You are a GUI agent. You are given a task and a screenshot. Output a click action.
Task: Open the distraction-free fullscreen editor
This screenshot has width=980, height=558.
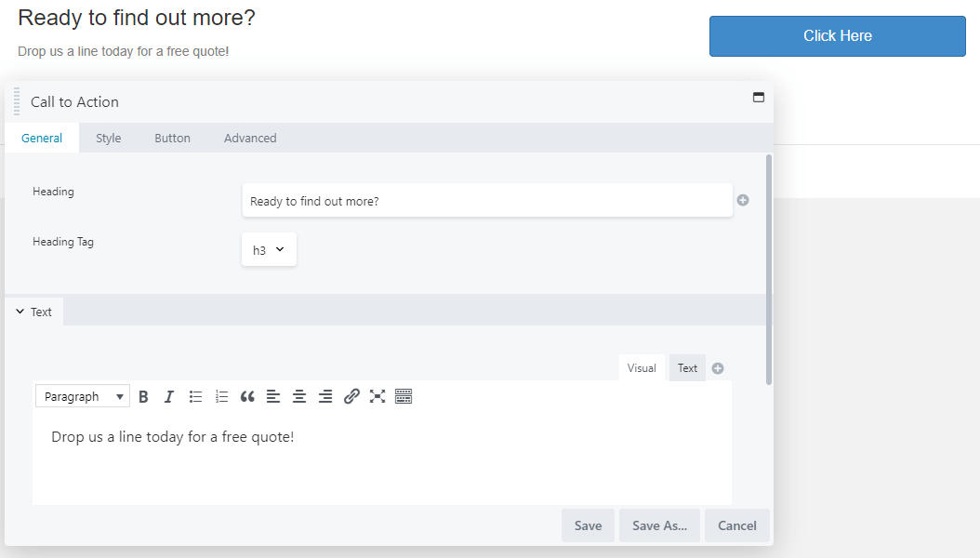coord(377,396)
